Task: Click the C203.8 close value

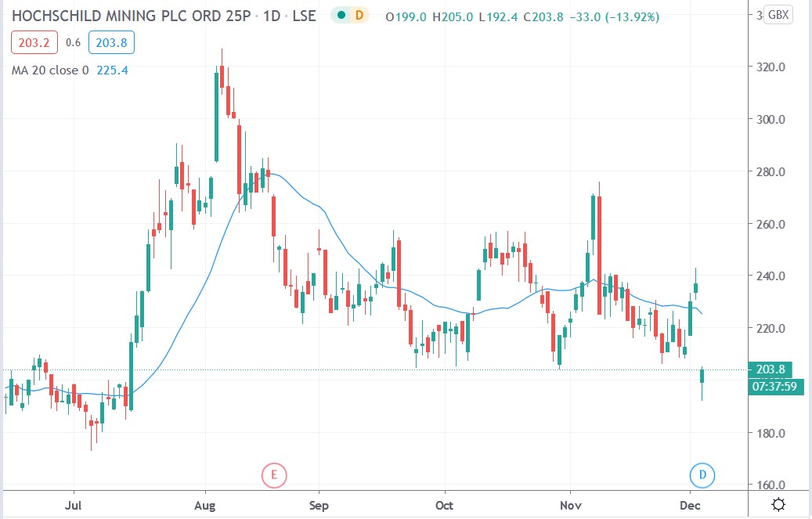Action: point(543,17)
